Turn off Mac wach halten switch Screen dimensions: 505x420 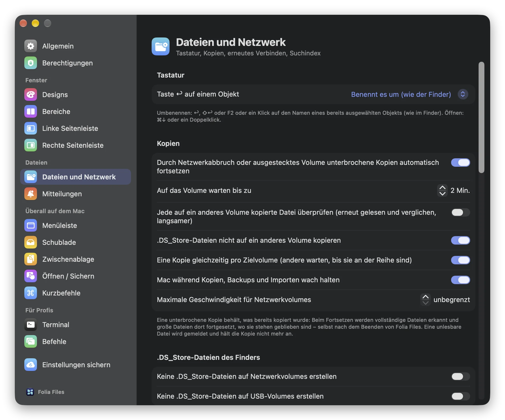coord(460,280)
